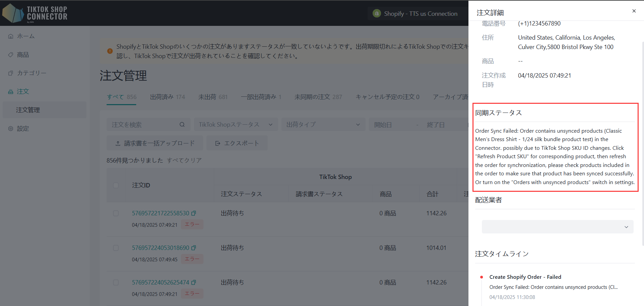Screen dimensions: 644x306
Task: Switch to the 出荷済み 174 tab
Action: tap(167, 97)
